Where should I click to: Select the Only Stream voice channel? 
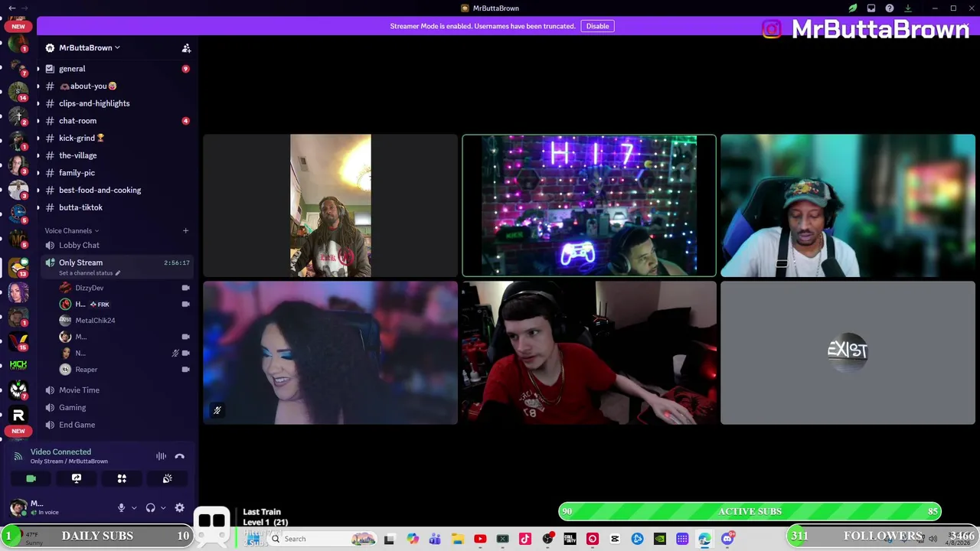[116, 266]
